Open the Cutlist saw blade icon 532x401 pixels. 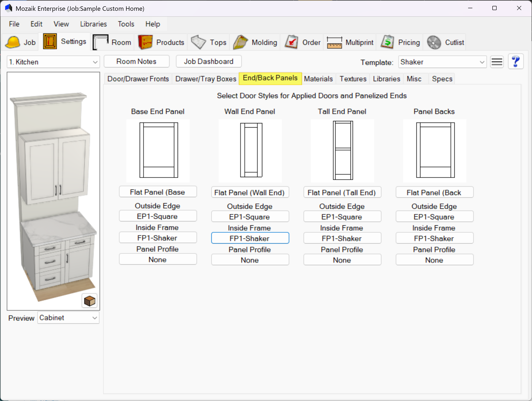point(434,42)
